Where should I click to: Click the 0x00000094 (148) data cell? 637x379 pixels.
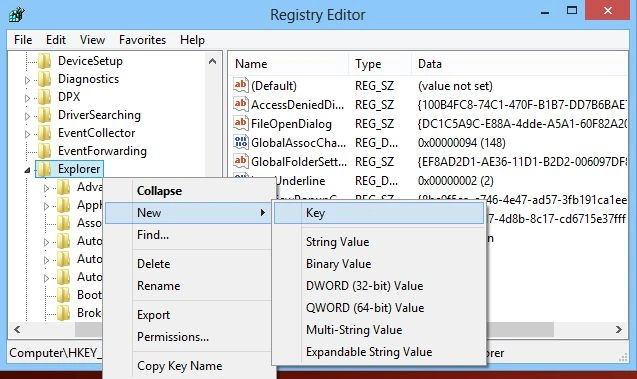[x=462, y=143]
